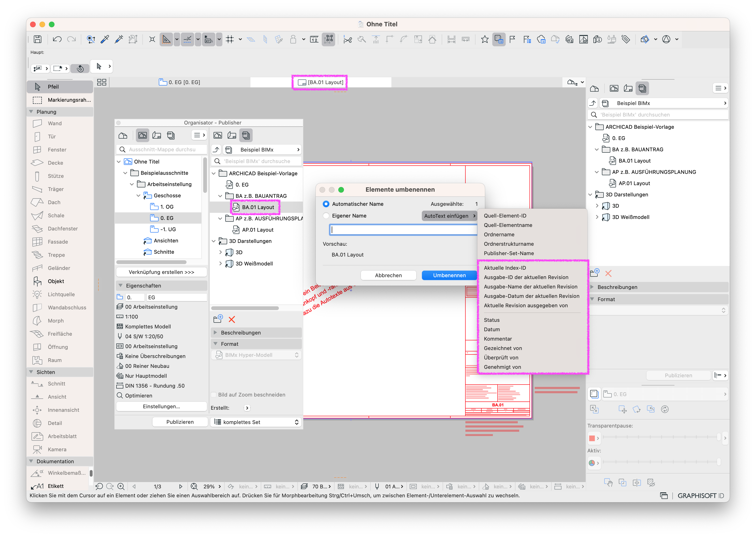Select 1. OG in Geschosse tree

pyautogui.click(x=167, y=207)
